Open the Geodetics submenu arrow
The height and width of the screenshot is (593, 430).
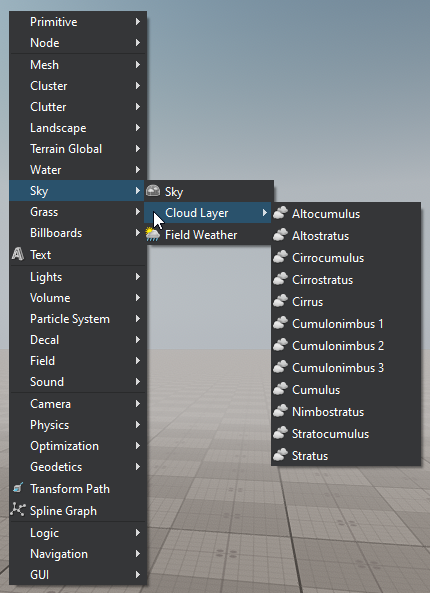(x=138, y=467)
